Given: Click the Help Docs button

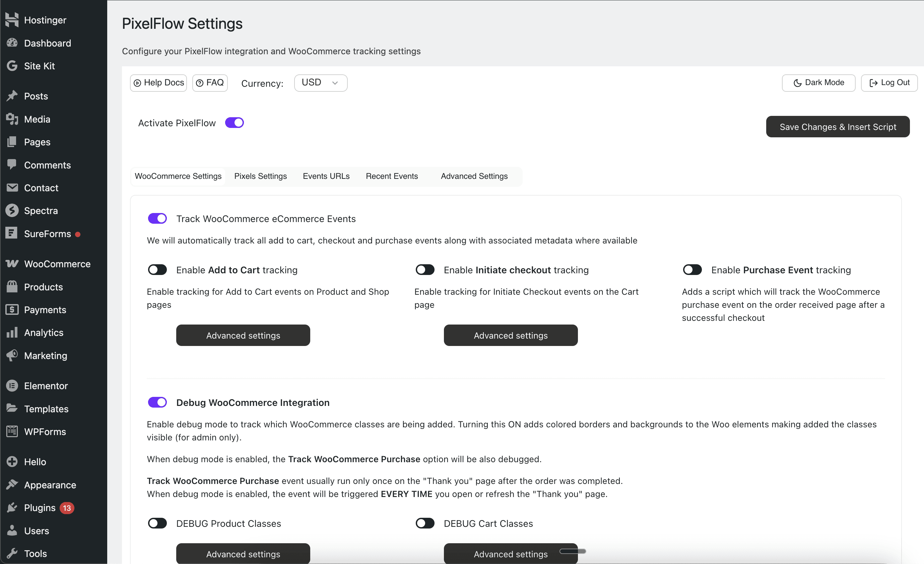Looking at the screenshot, I should pyautogui.click(x=158, y=83).
